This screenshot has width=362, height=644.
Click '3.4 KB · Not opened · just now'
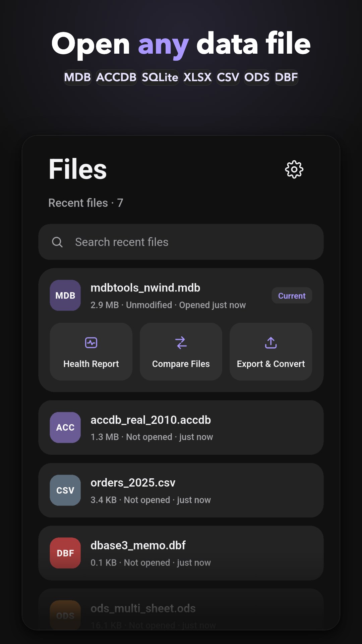coord(151,500)
